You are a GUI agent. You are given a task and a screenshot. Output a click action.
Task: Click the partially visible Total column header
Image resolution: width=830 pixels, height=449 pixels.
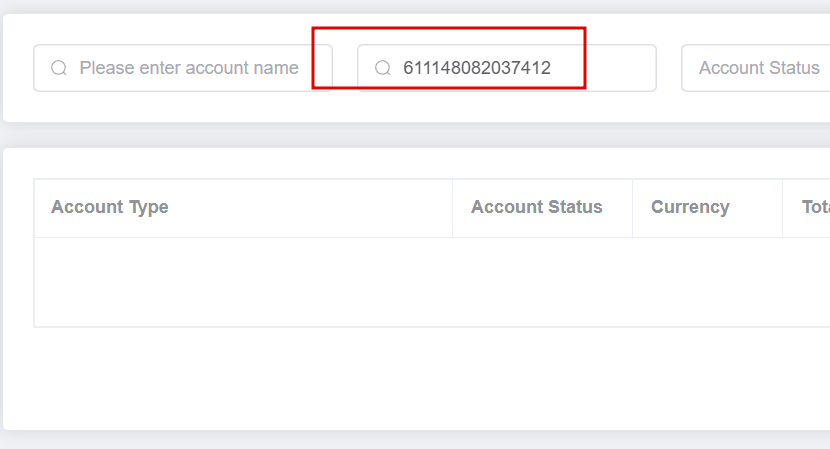(806, 208)
